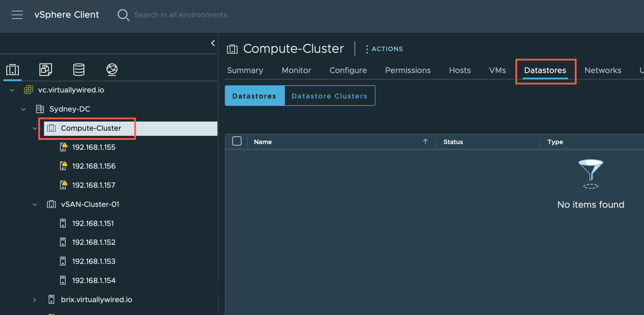Select host 192.168.1.154
The width and height of the screenshot is (644, 315).
pyautogui.click(x=94, y=280)
